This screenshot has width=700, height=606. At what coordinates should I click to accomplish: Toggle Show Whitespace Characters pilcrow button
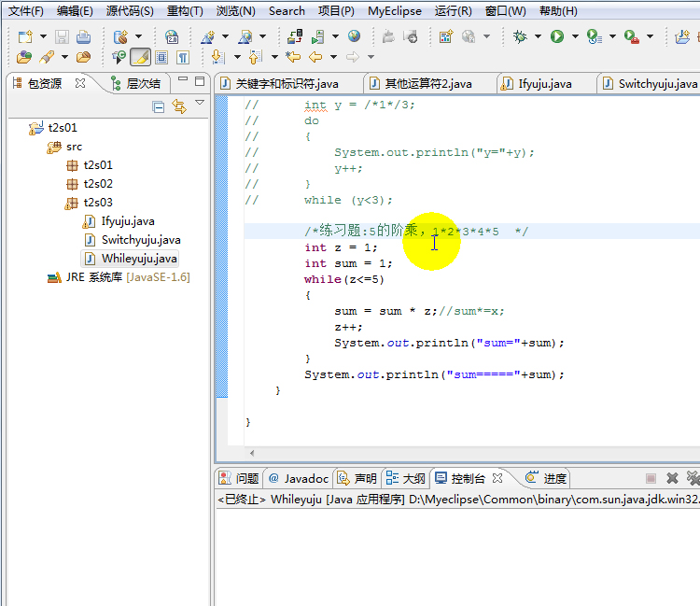(183, 57)
